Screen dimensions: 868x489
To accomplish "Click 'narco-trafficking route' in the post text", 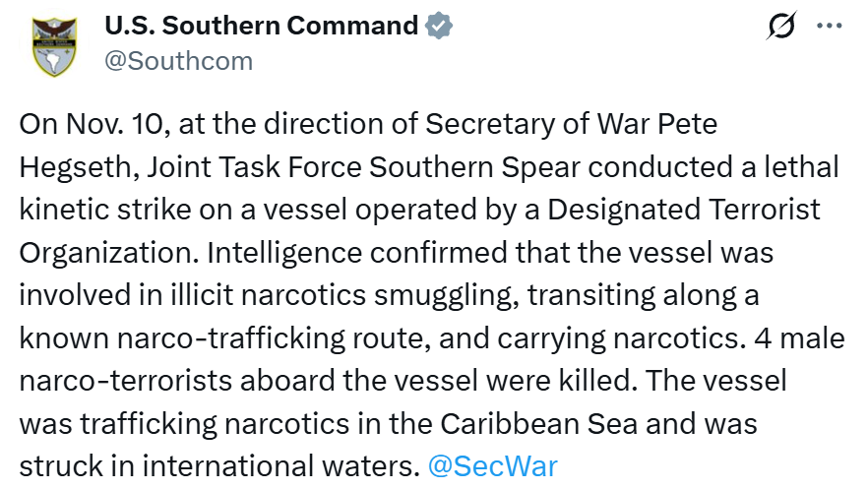I will coord(287,337).
